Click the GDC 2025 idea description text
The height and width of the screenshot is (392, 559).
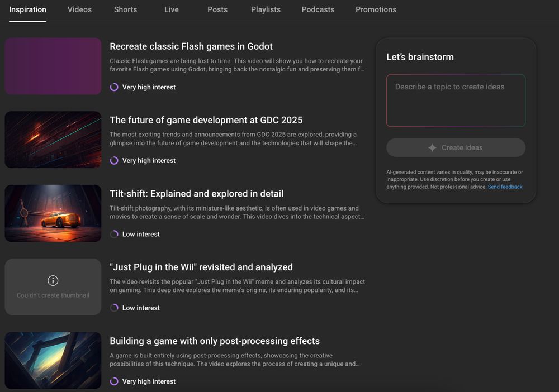point(233,139)
